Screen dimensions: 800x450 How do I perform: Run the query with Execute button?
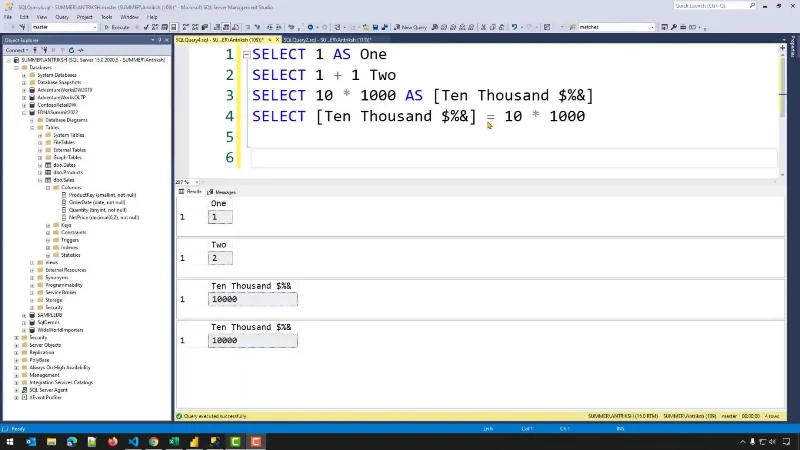coord(117,27)
